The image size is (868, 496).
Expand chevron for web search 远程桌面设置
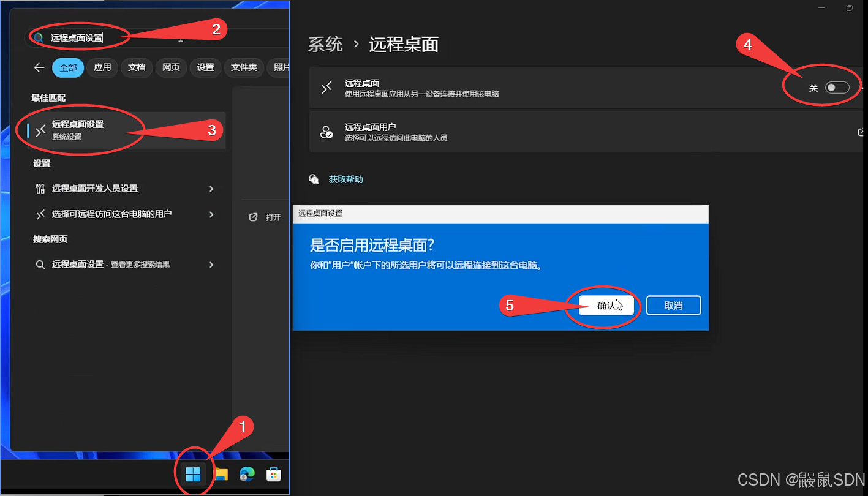pyautogui.click(x=211, y=265)
